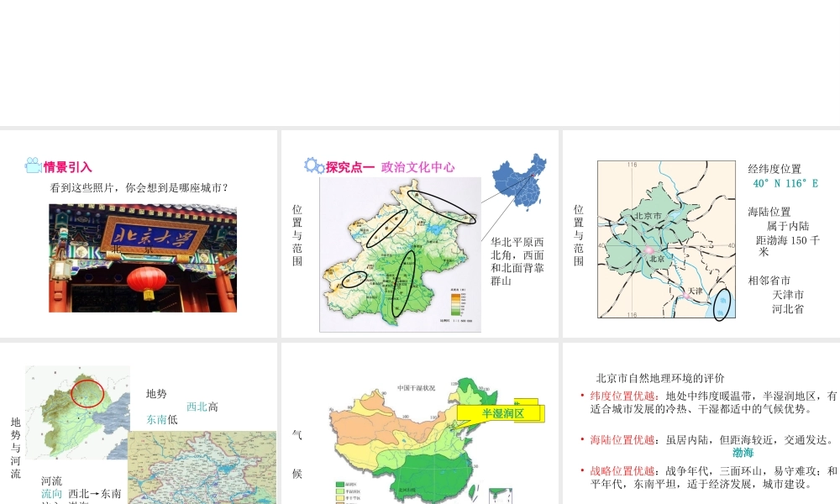Select the small blue China map icon

(520, 181)
